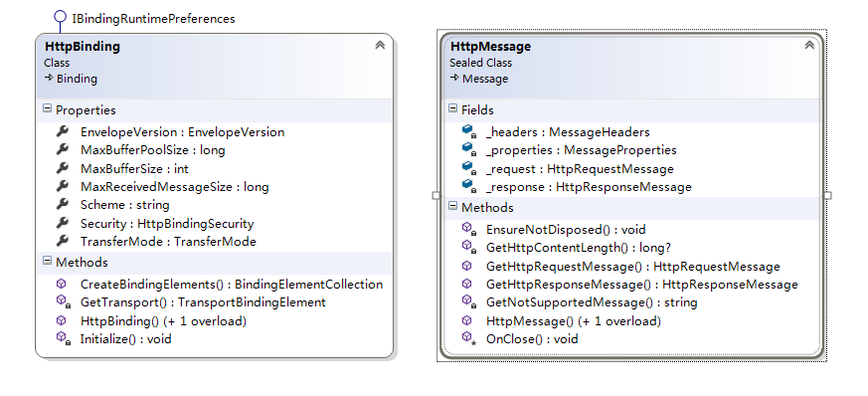Click wrench icon beside EnvelopeVersion property
Screen dimensions: 868x396
pos(62,131)
